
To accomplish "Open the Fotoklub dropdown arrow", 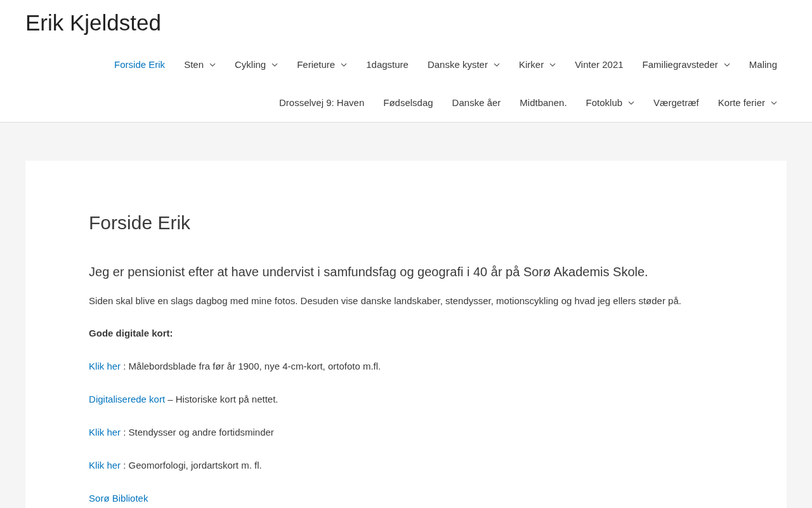I will pyautogui.click(x=631, y=103).
